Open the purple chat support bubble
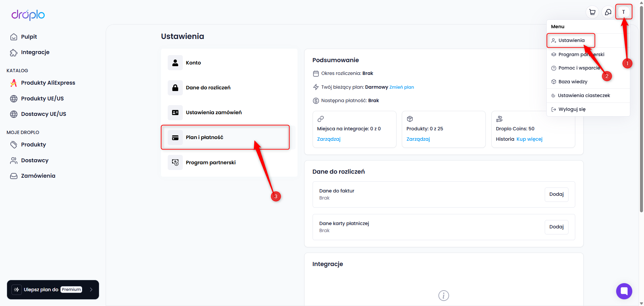 (624, 291)
